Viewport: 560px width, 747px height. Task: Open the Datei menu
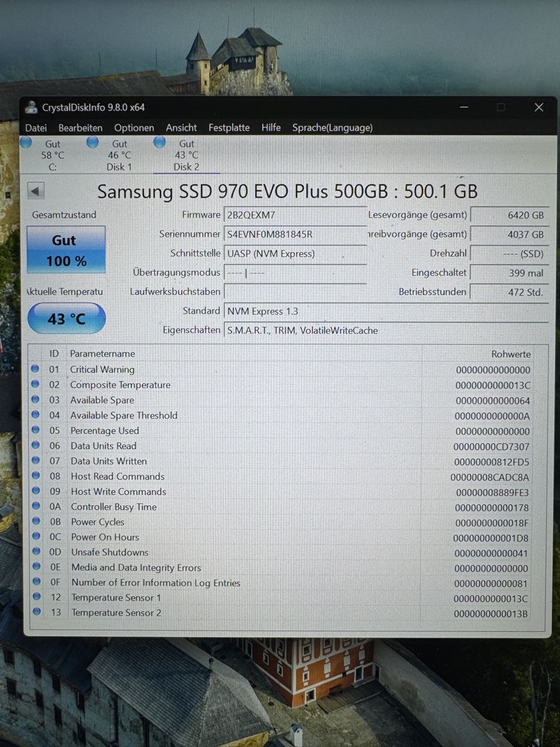36,128
